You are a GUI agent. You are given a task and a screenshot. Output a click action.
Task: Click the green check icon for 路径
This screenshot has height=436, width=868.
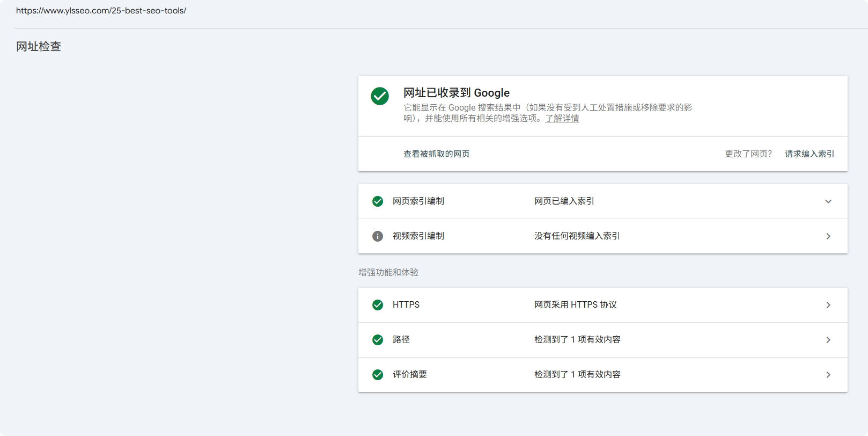click(x=378, y=340)
